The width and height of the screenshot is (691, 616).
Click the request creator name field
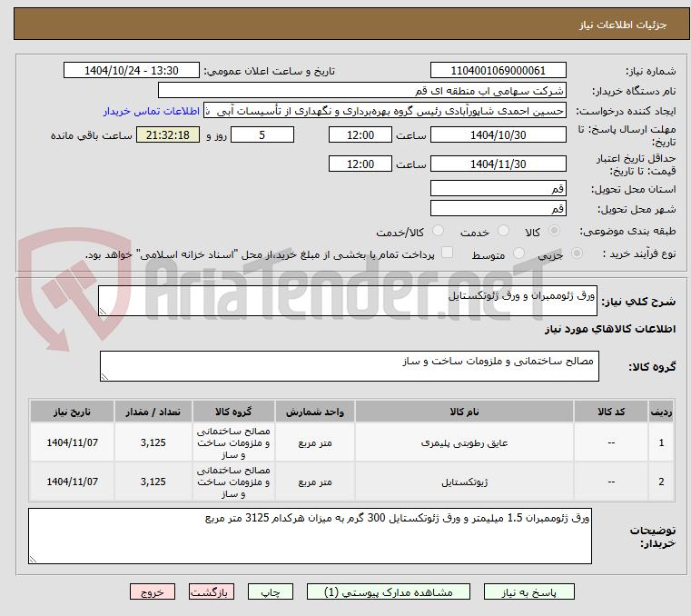tap(385, 111)
